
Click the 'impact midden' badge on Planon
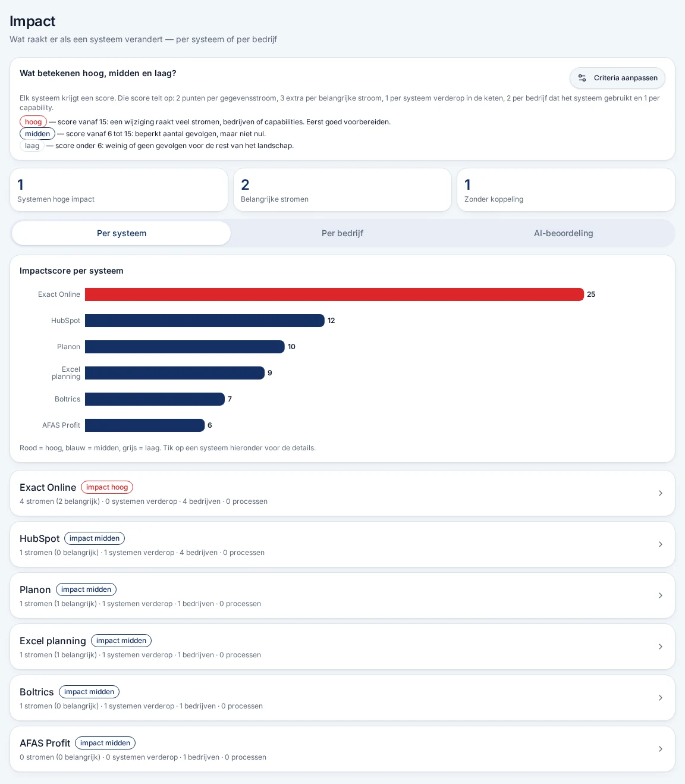86,589
